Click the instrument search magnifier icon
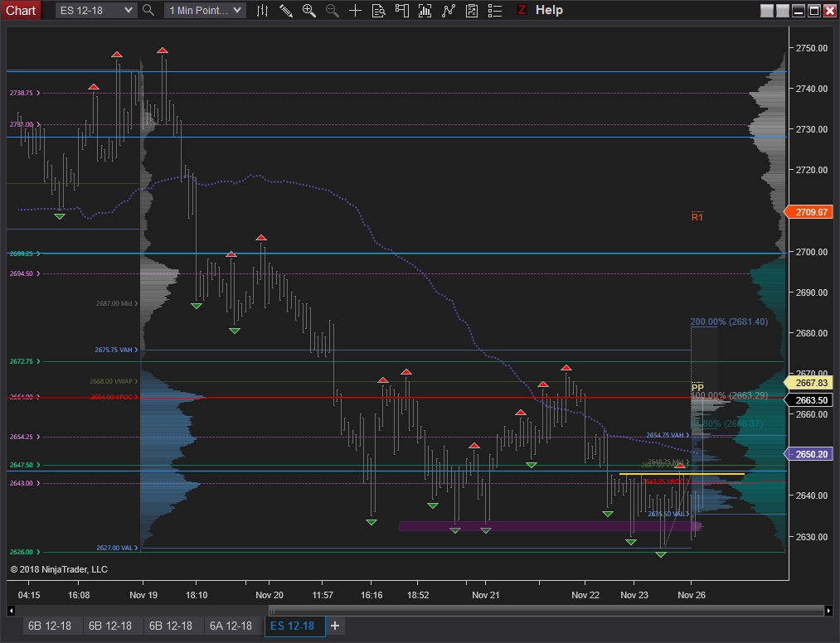The image size is (840, 643). [148, 10]
